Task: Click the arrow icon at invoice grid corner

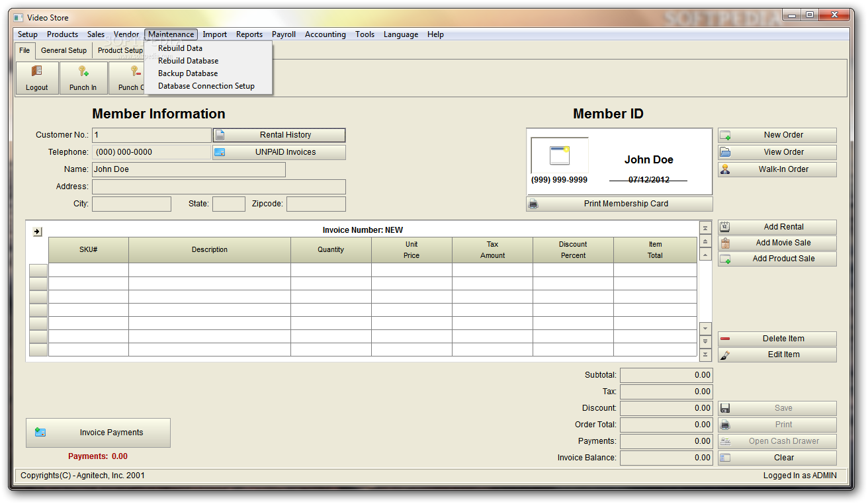Action: click(37, 231)
